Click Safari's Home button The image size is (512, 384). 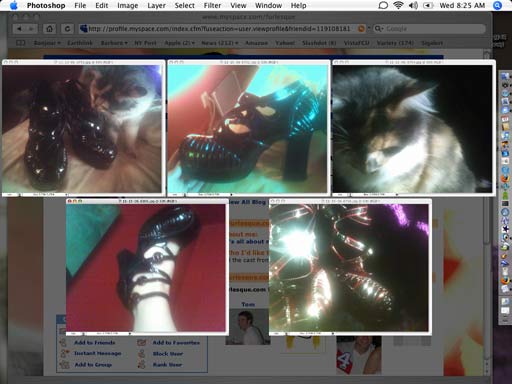pyautogui.click(x=49, y=29)
